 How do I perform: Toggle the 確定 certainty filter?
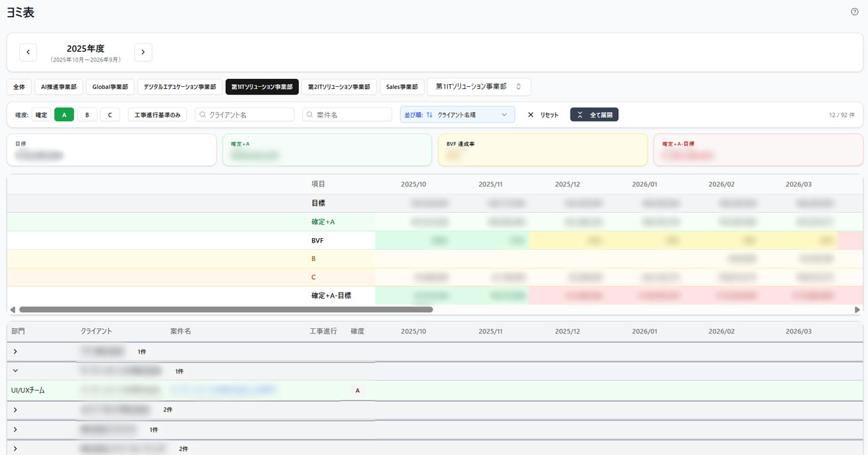[41, 115]
